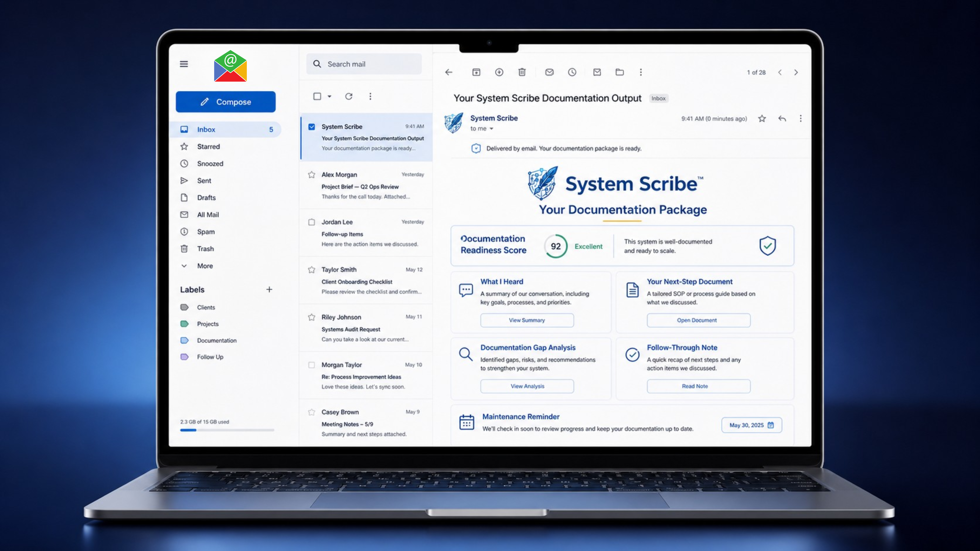Image resolution: width=980 pixels, height=551 pixels.
Task: Click the checked envelope toolbar icon
Action: tap(597, 72)
